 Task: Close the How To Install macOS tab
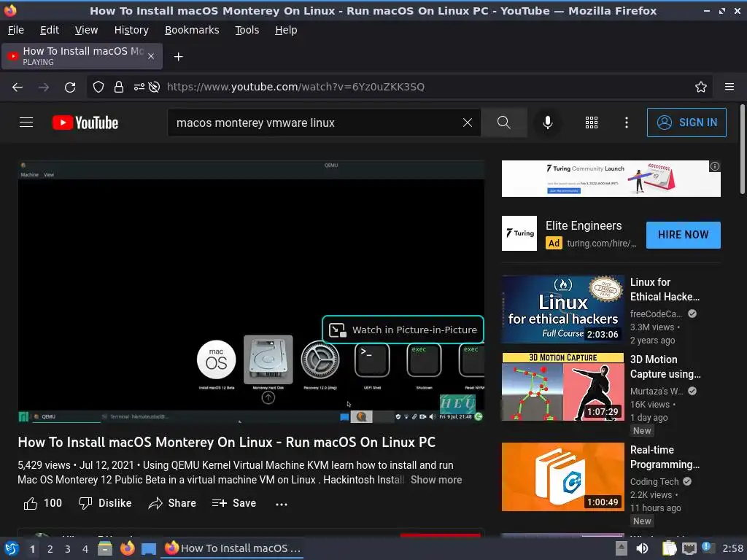coord(151,56)
